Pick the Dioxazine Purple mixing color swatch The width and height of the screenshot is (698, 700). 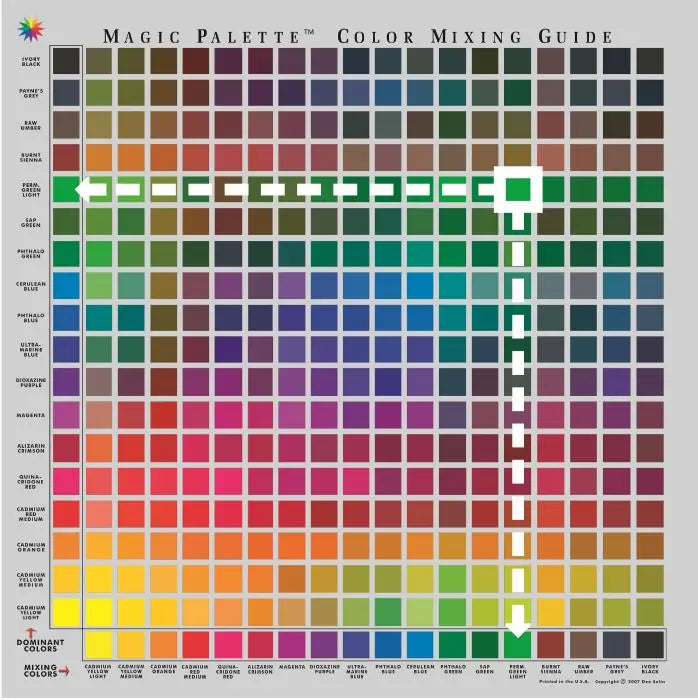pos(324,645)
